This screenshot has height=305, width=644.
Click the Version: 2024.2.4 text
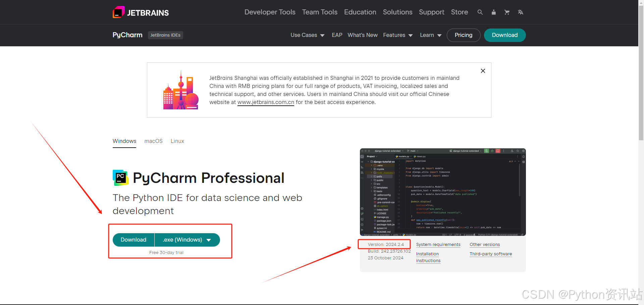point(386,244)
